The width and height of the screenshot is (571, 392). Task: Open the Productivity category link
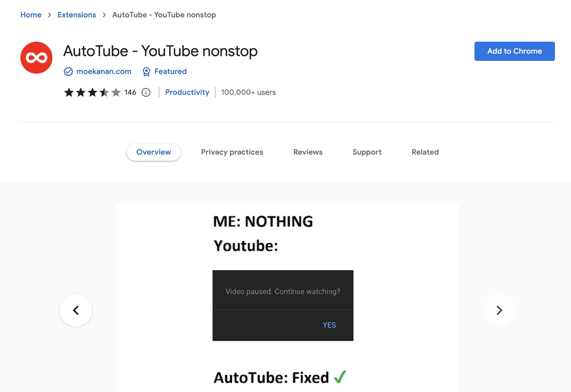187,92
